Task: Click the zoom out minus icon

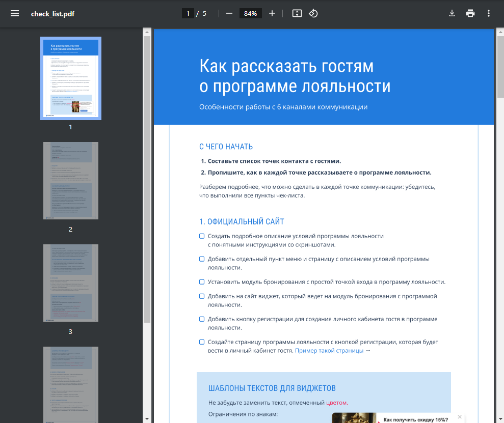Action: click(x=229, y=13)
